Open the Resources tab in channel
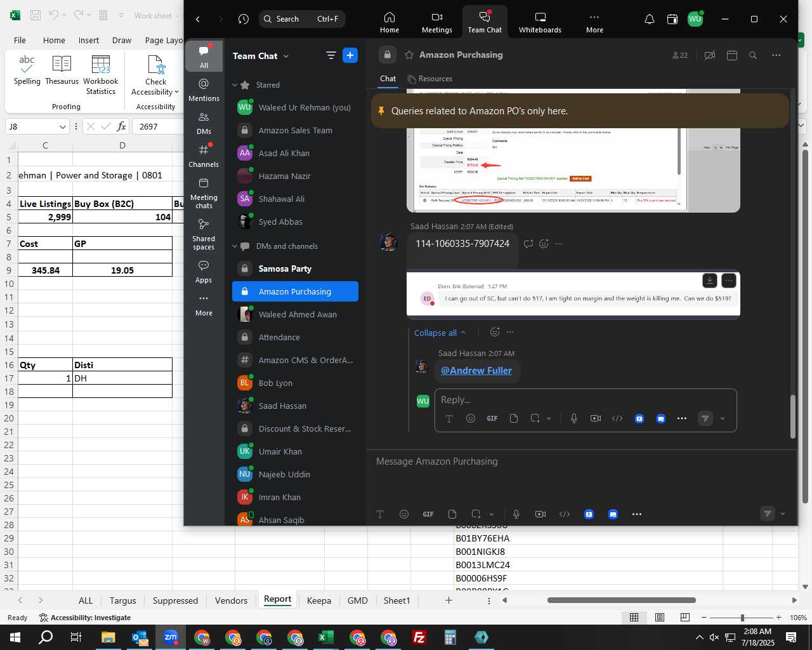Screen dimensions: 812x650 pyautogui.click(x=429, y=79)
